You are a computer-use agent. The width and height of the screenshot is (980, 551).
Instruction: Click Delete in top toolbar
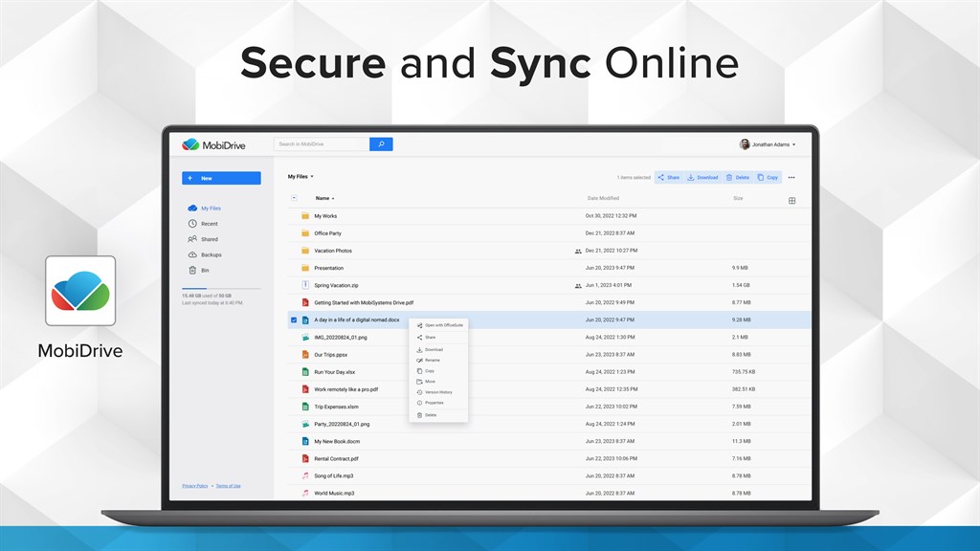click(x=738, y=177)
